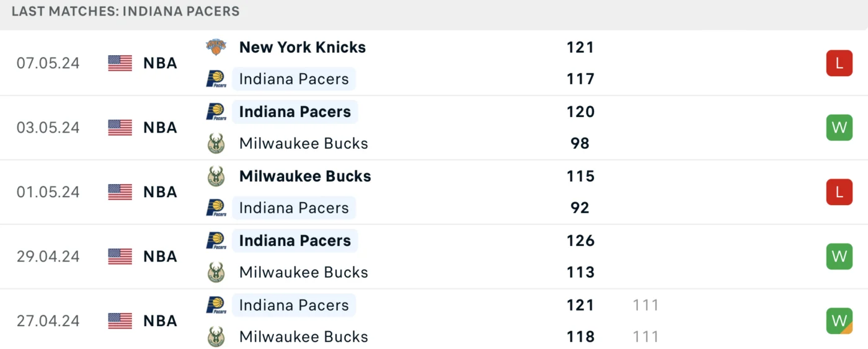Select the red L badge for 01.05.24
The width and height of the screenshot is (868, 349).
tap(839, 192)
